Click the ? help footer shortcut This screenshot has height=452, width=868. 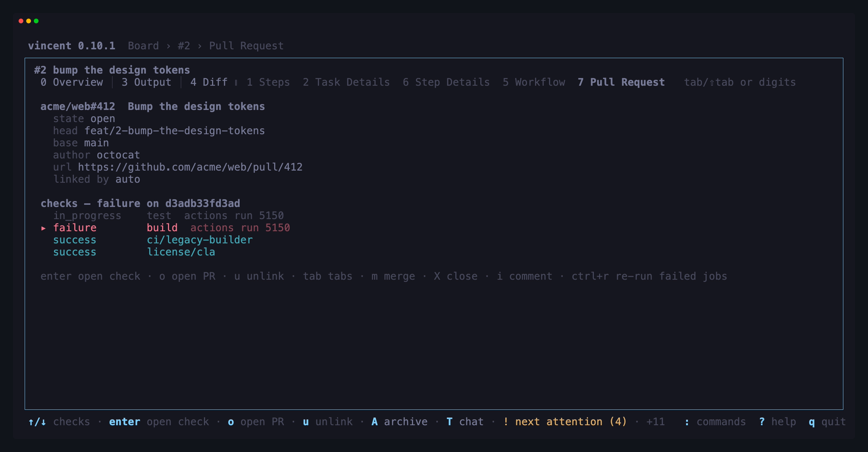777,422
